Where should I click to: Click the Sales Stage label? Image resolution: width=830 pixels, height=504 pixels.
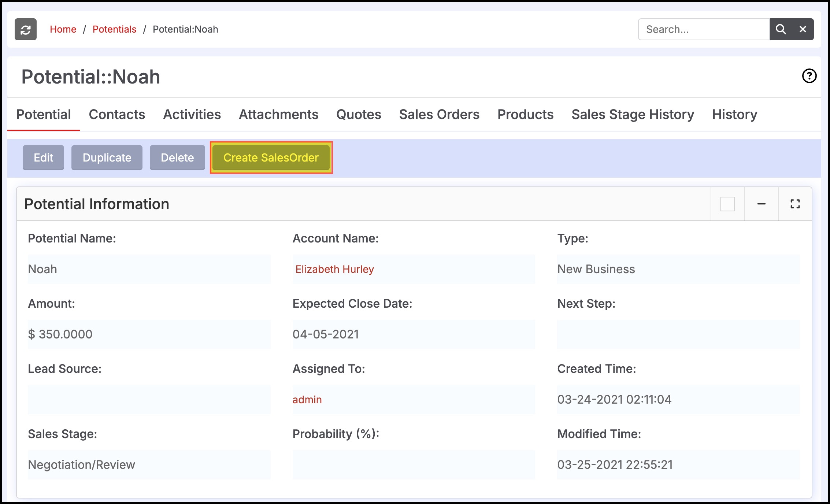pos(63,434)
